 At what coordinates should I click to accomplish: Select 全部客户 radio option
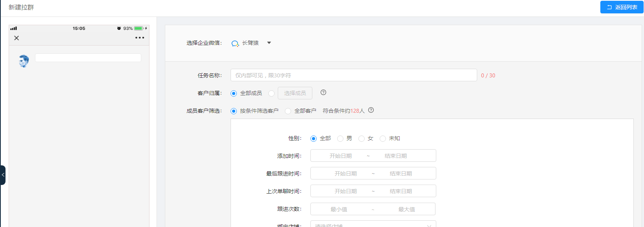[x=288, y=111]
